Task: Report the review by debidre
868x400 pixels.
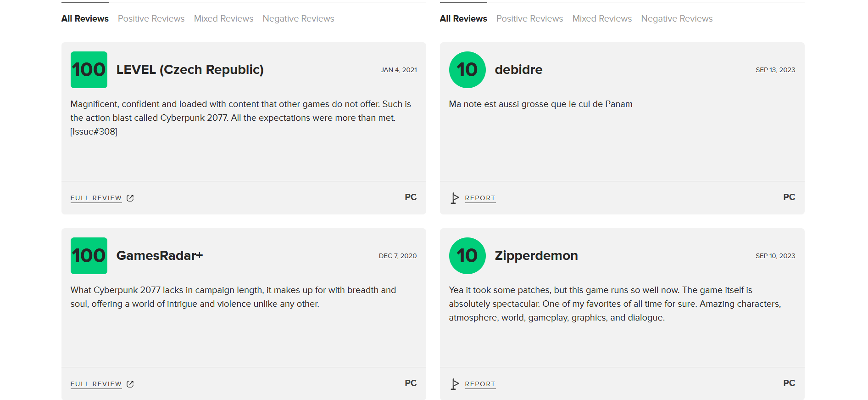Action: coord(480,198)
